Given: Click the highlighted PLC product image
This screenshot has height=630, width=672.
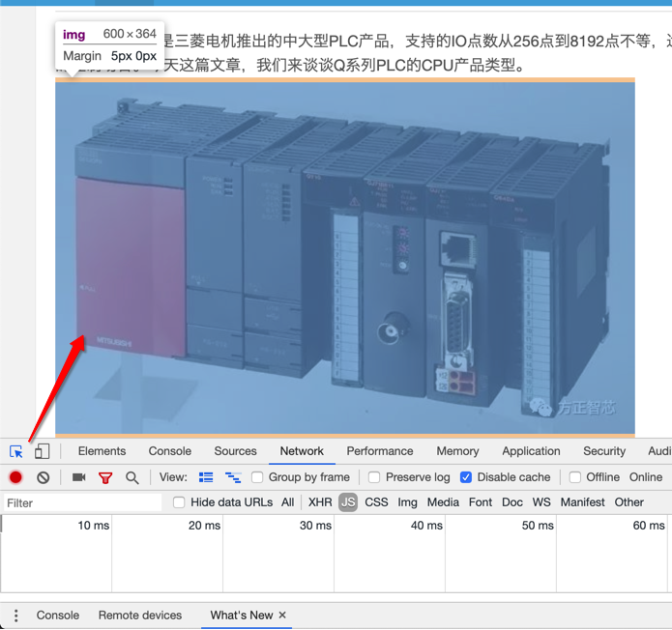Looking at the screenshot, I should [x=345, y=258].
